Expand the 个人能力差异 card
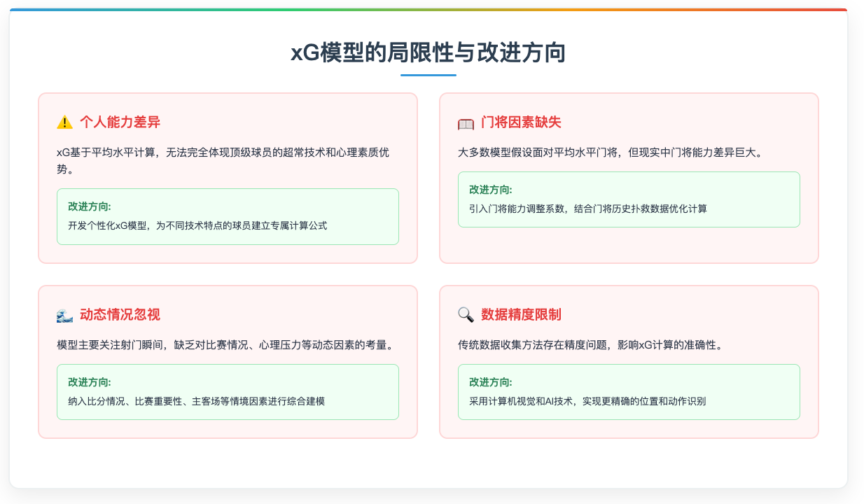The width and height of the screenshot is (864, 504). point(228,177)
